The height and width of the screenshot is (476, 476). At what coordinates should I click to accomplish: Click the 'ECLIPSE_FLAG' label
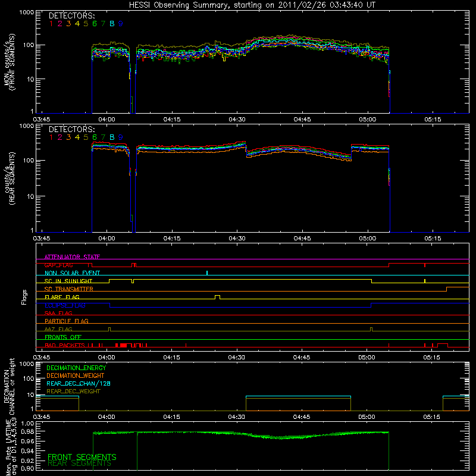65,305
